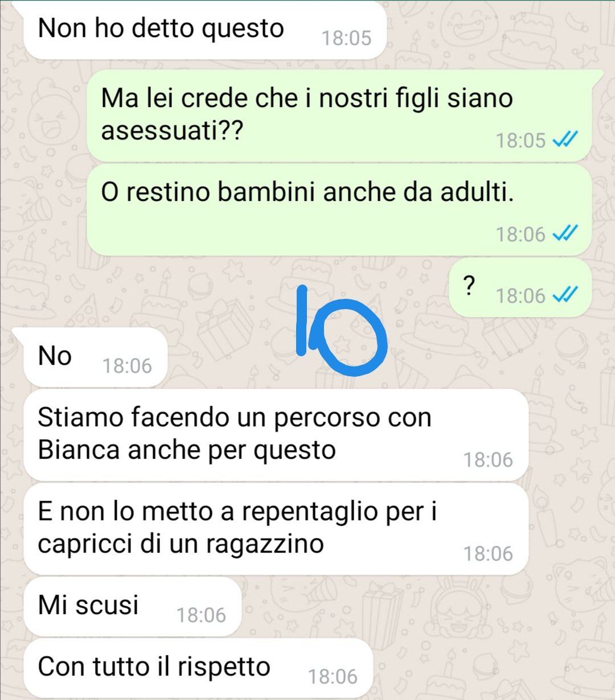Select the 'Non ho detto questo' message
This screenshot has height=700, width=615.
pos(205,30)
